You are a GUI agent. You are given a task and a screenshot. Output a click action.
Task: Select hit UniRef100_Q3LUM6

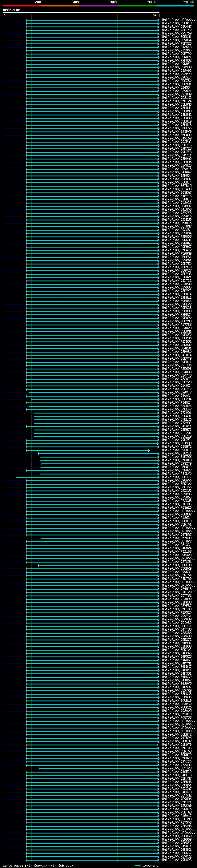[x=177, y=105]
